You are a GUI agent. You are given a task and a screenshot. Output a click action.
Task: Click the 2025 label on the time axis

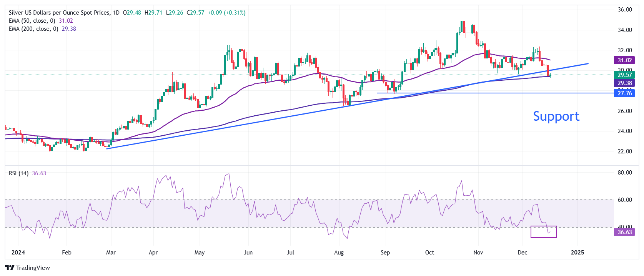[577, 253]
